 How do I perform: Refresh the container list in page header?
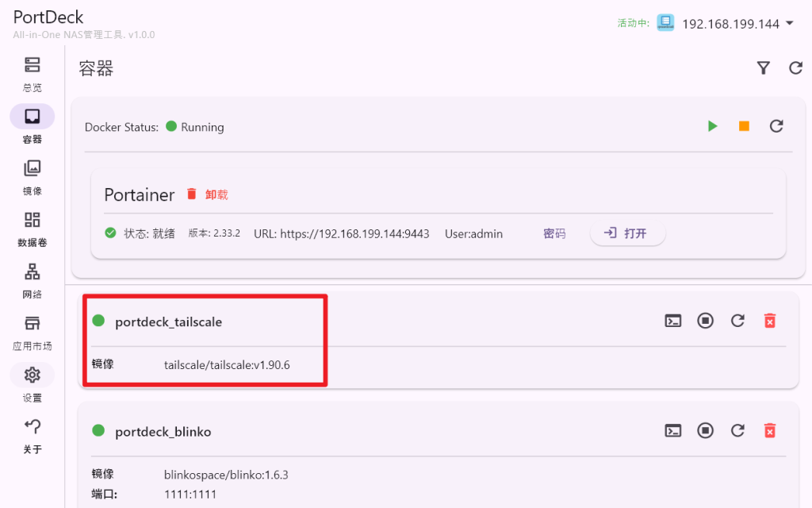[795, 68]
